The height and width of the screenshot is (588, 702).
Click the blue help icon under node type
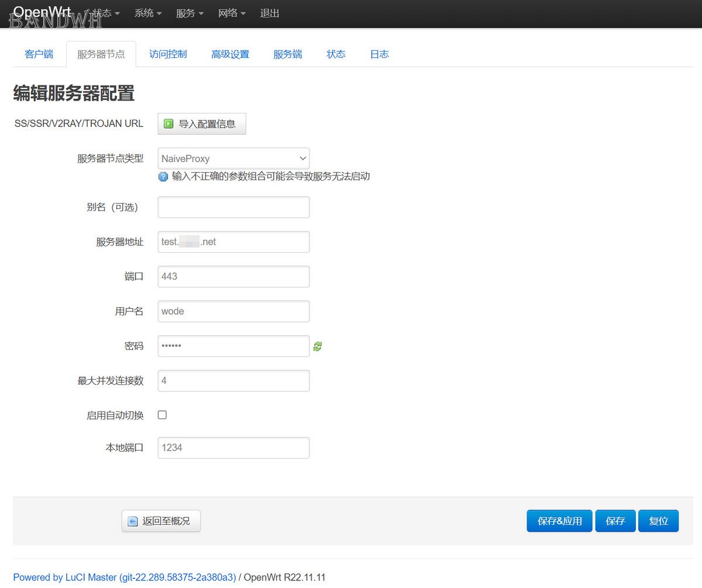pos(163,177)
